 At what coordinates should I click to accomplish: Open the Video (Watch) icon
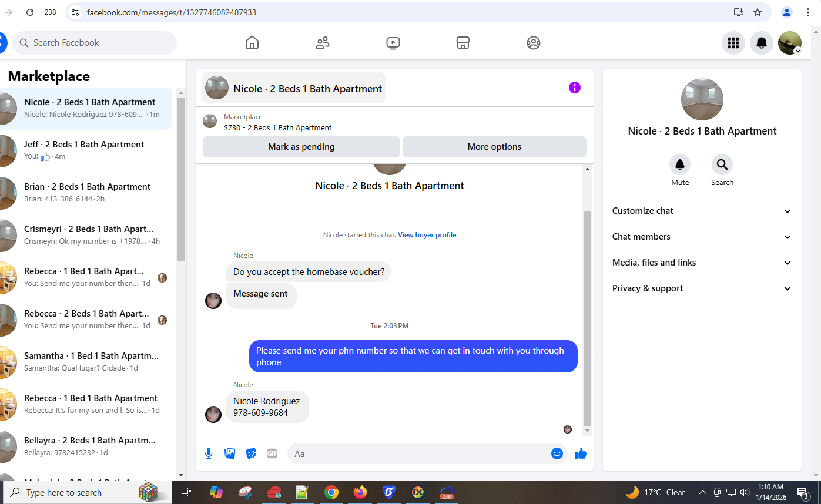point(393,43)
